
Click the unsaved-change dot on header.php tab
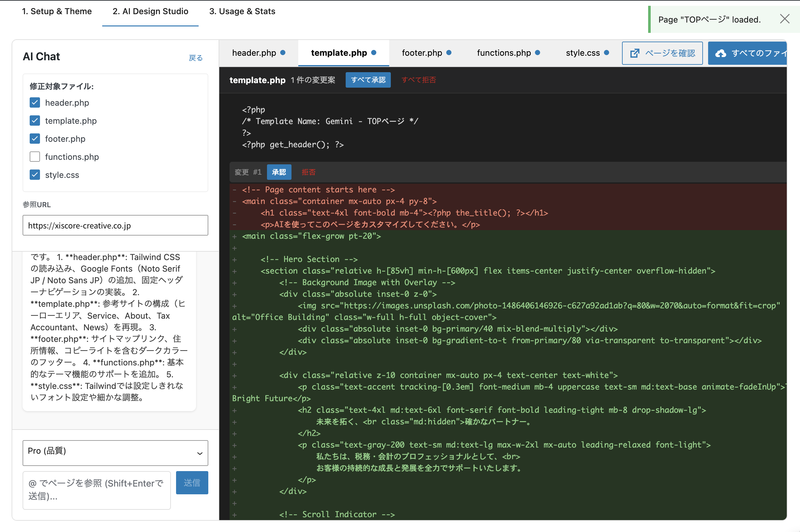283,53
